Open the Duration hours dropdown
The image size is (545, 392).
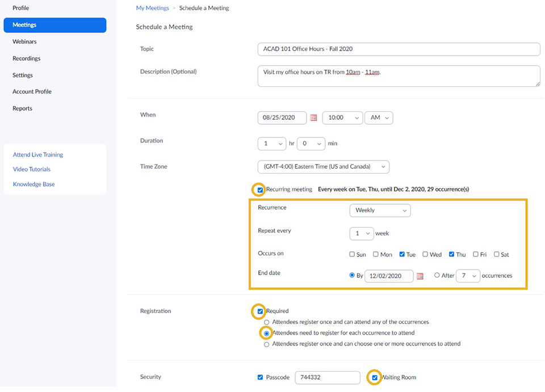coord(272,144)
